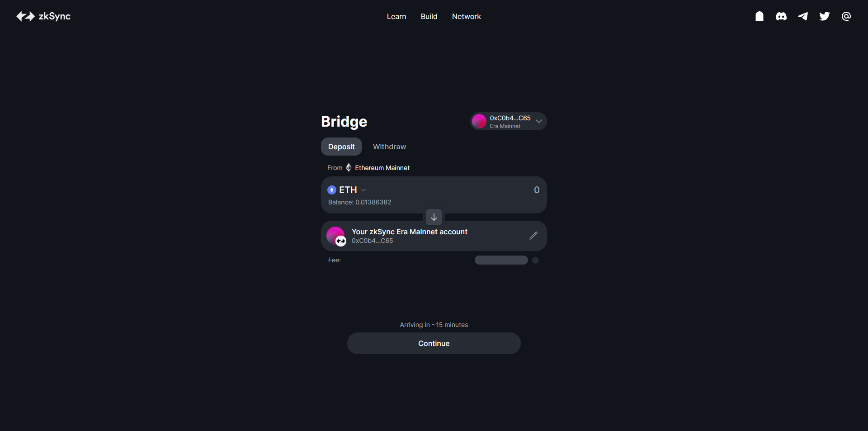
Task: Open the Discord icon link
Action: tap(781, 16)
